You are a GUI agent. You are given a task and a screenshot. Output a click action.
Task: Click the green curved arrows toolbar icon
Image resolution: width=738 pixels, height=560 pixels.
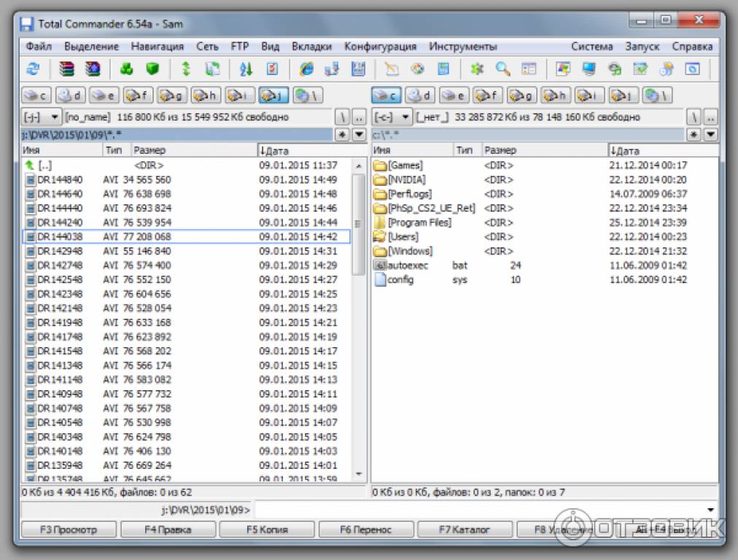615,69
